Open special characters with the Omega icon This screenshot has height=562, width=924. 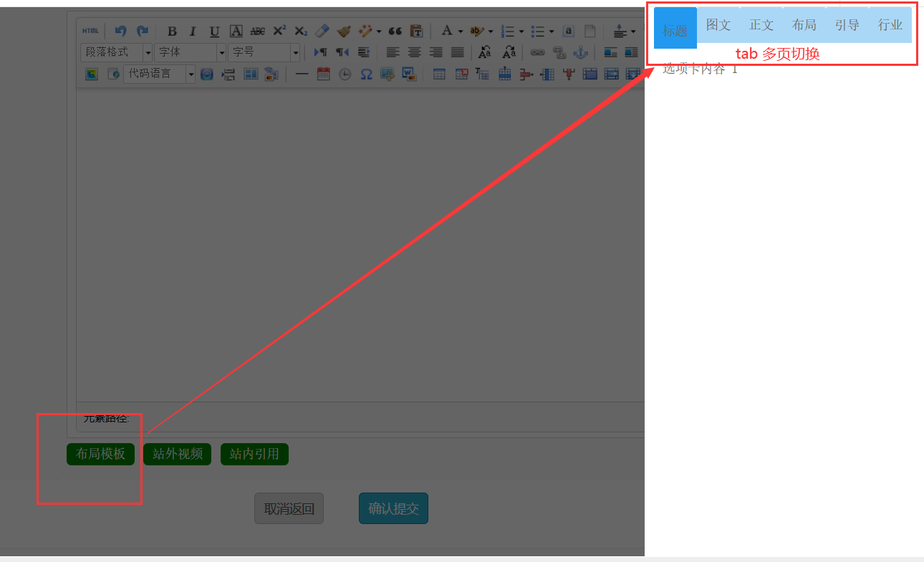coord(366,74)
